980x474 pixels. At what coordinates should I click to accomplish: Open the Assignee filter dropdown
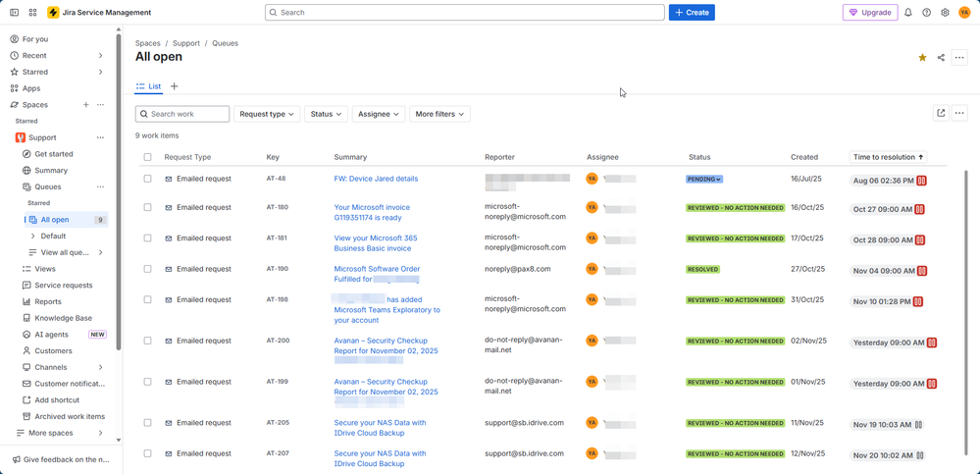[x=379, y=114]
